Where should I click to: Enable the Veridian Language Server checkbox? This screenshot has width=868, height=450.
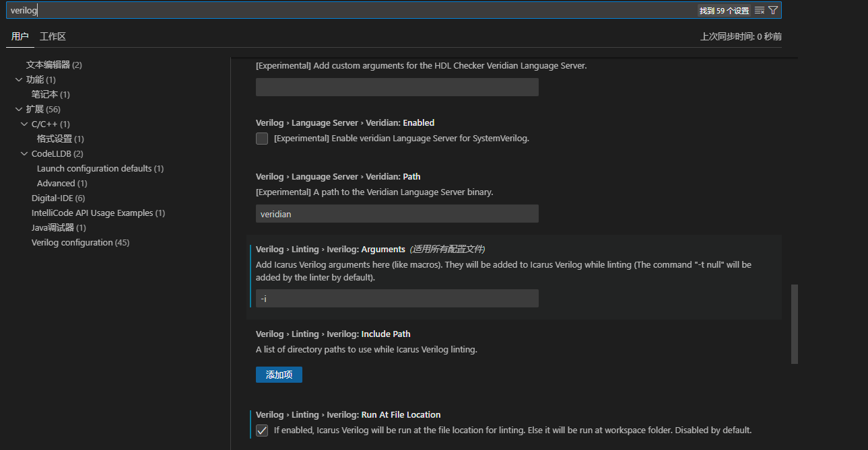(x=262, y=138)
